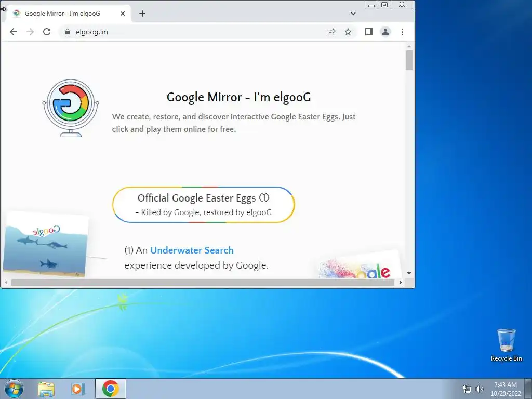The image size is (532, 399).
Task: Click the taskbar clock showing 7:43 AM
Action: click(506, 389)
